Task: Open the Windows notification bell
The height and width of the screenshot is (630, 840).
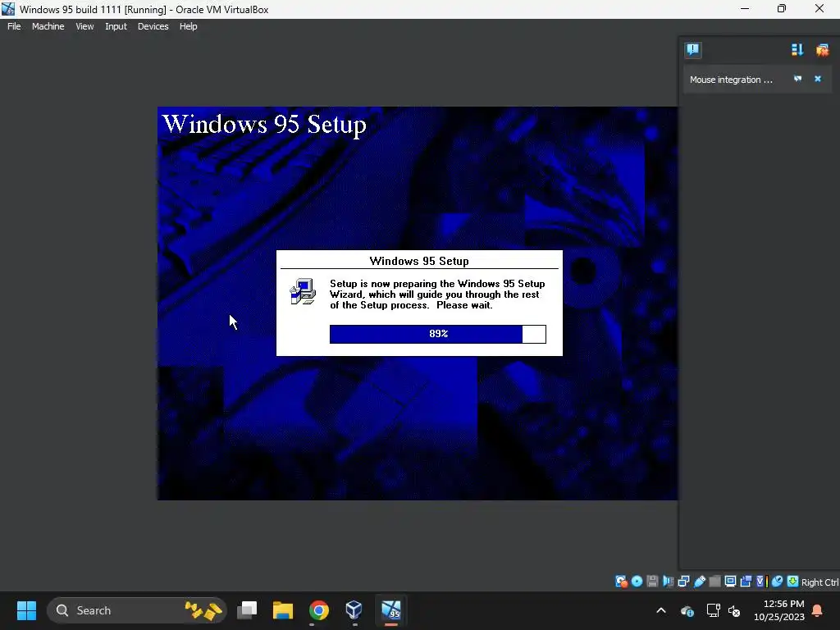Action: [817, 610]
